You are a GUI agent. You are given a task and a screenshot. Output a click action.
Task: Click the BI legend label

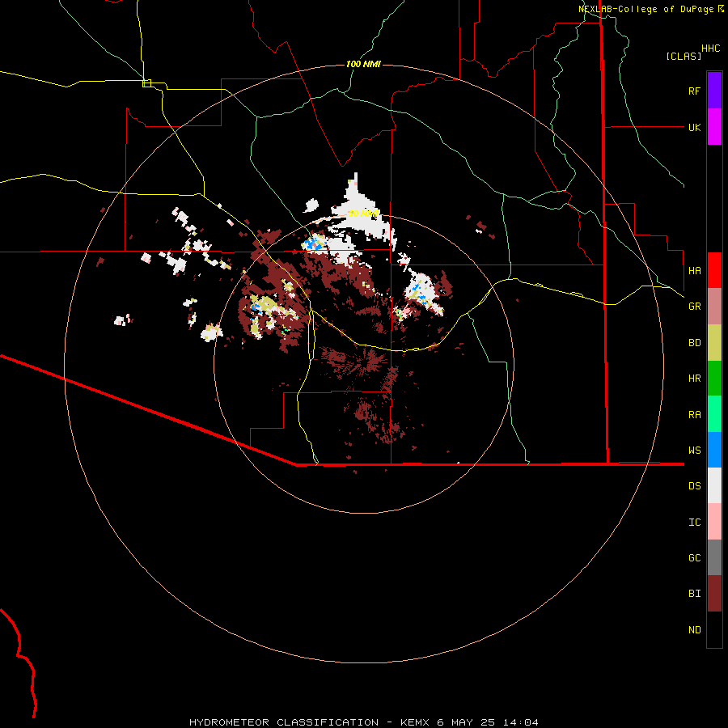[x=694, y=594]
